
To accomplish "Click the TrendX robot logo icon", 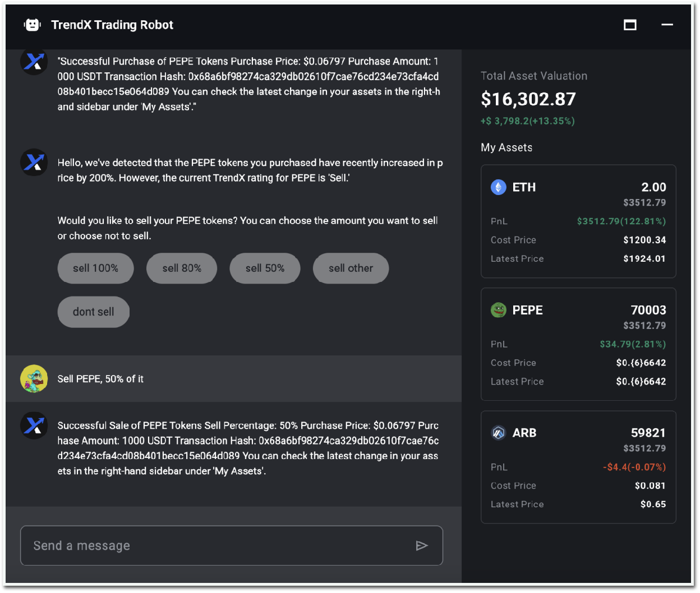I will [33, 25].
